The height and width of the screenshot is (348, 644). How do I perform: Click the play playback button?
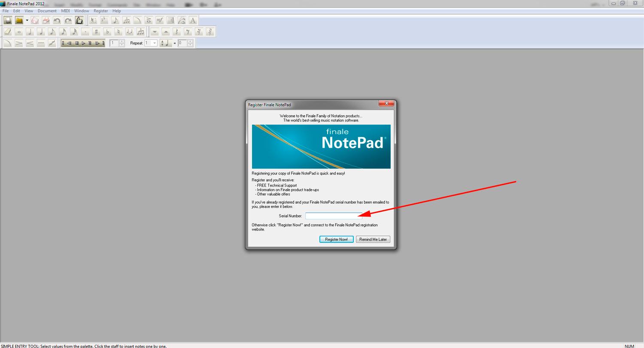pyautogui.click(x=83, y=43)
